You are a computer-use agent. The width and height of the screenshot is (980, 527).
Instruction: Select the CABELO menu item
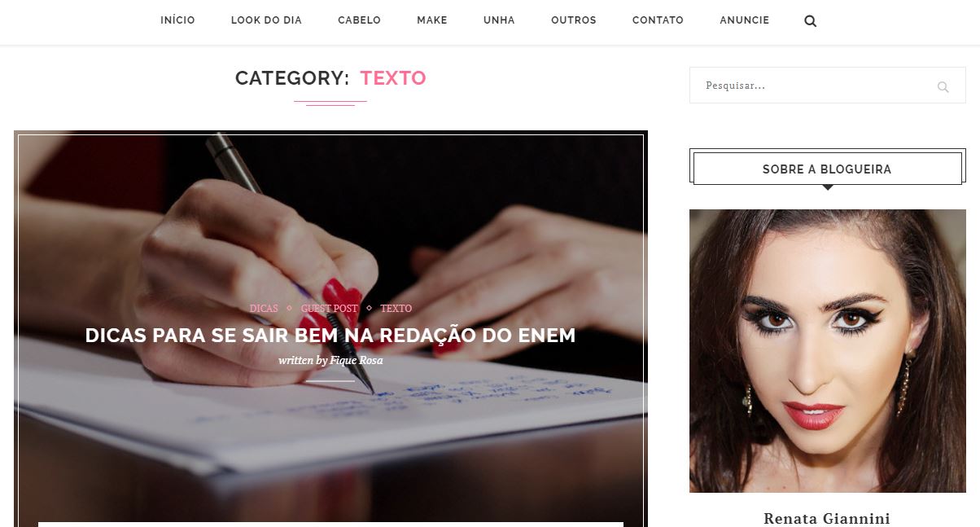[x=359, y=20]
